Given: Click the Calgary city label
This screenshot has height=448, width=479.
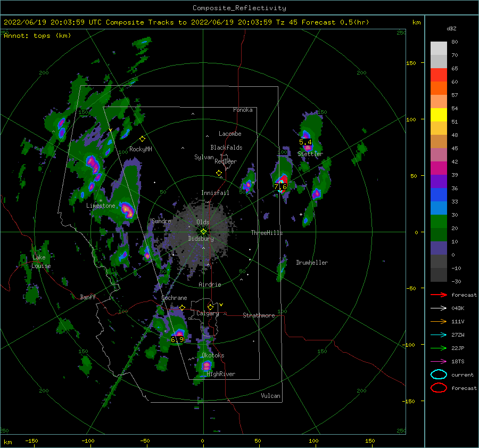Looking at the screenshot, I should 208,313.
